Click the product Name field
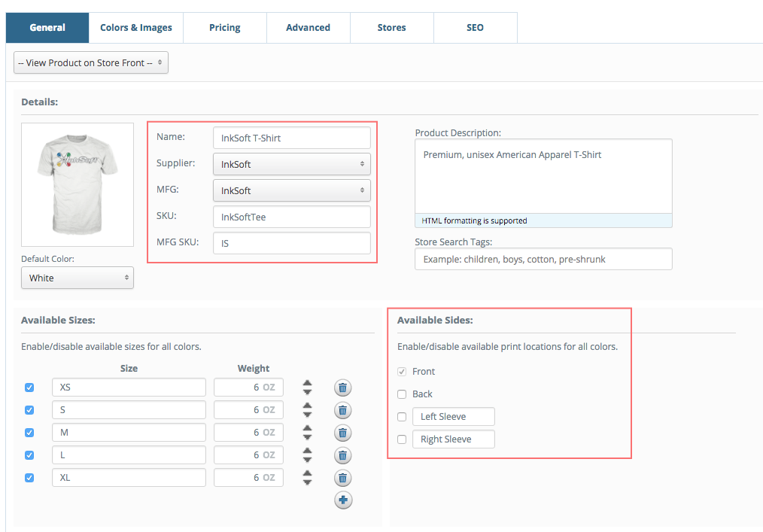This screenshot has width=763, height=532. point(292,138)
